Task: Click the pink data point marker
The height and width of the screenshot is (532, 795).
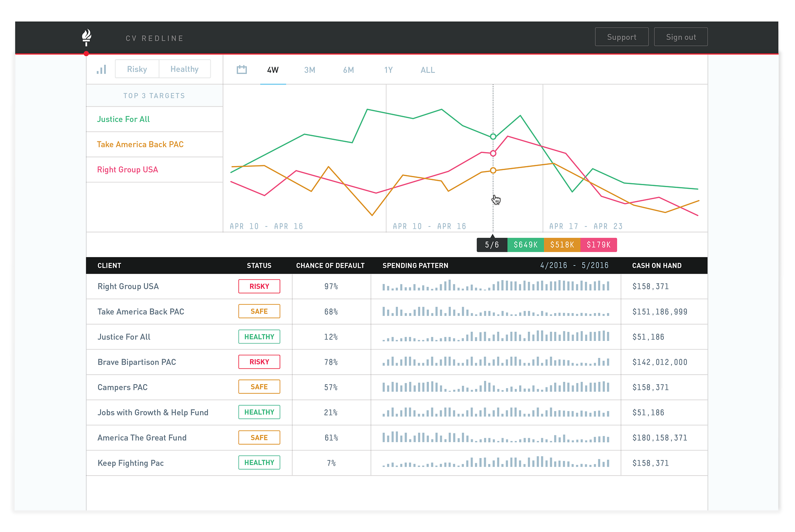Action: click(493, 153)
